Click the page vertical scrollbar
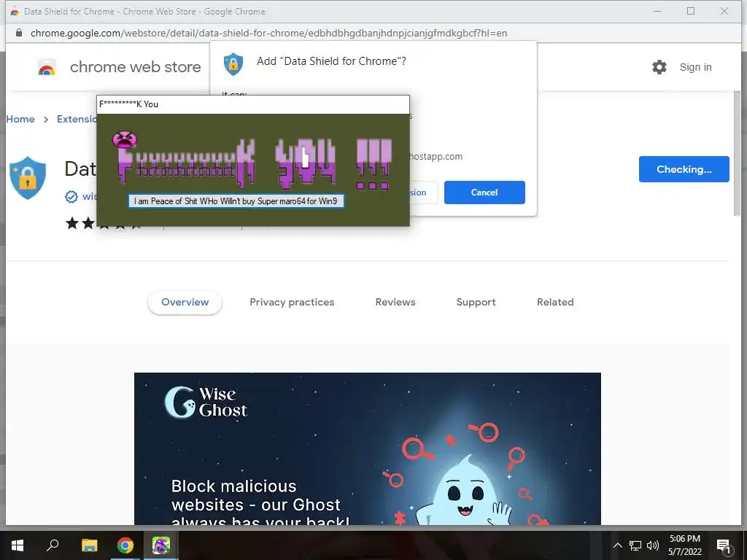This screenshot has width=747, height=560. 738,152
